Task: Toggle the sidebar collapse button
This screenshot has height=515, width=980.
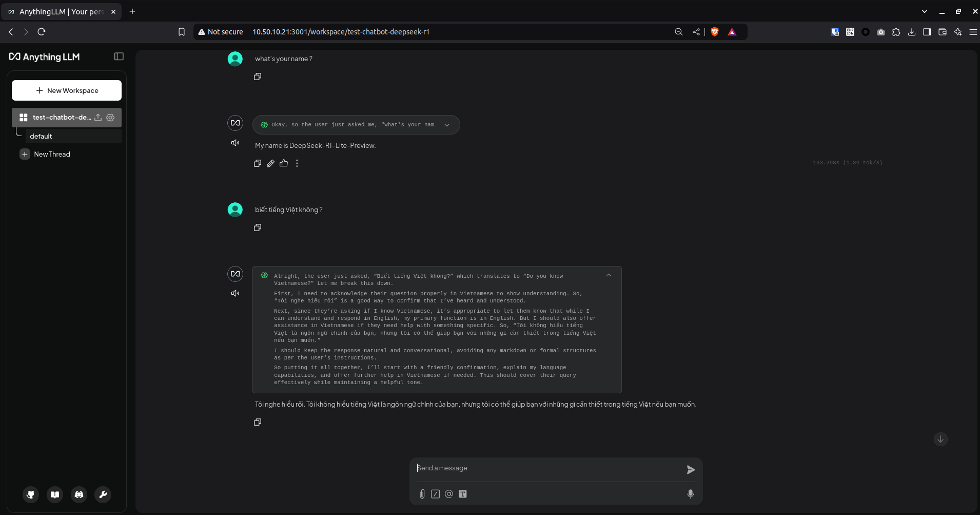Action: pyautogui.click(x=119, y=56)
